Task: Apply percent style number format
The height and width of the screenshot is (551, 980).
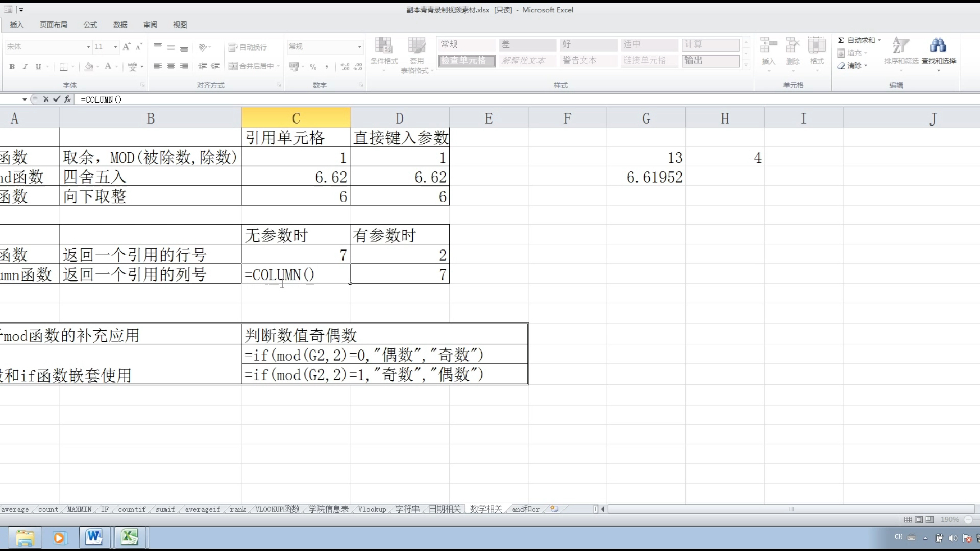Action: [x=313, y=67]
